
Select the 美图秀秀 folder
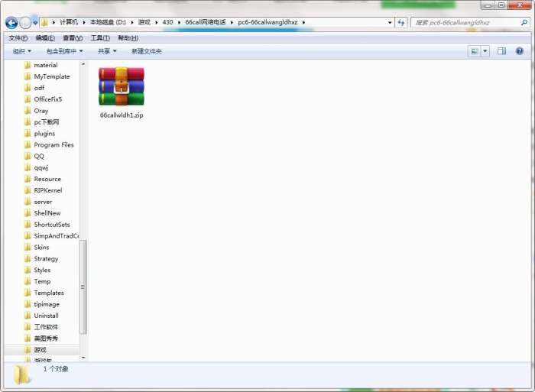point(46,339)
